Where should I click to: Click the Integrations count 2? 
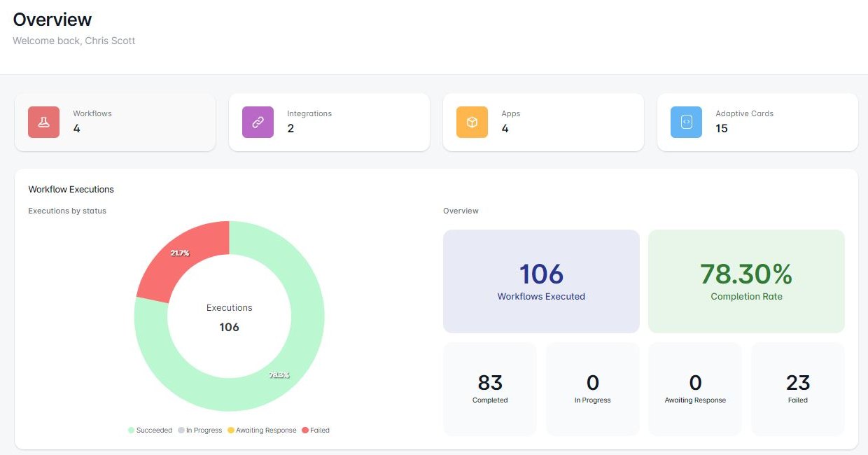[290, 128]
